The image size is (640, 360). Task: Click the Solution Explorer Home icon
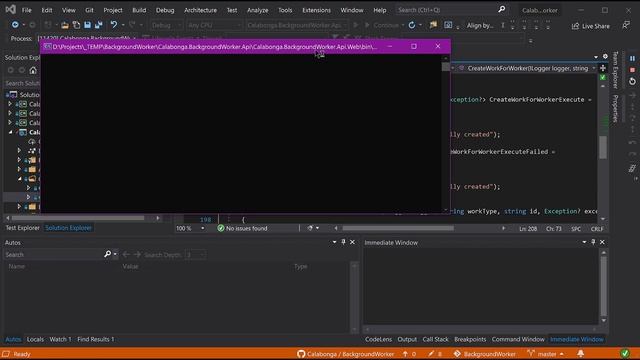coord(33,70)
